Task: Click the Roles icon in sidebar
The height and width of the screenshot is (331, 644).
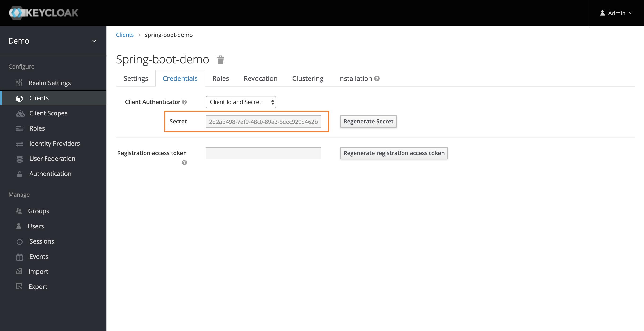Action: click(20, 128)
